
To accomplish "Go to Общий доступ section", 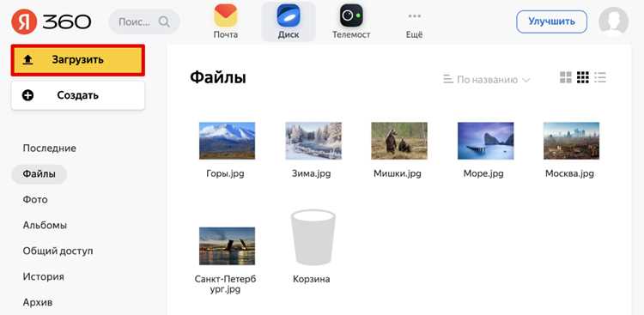I will coord(58,251).
